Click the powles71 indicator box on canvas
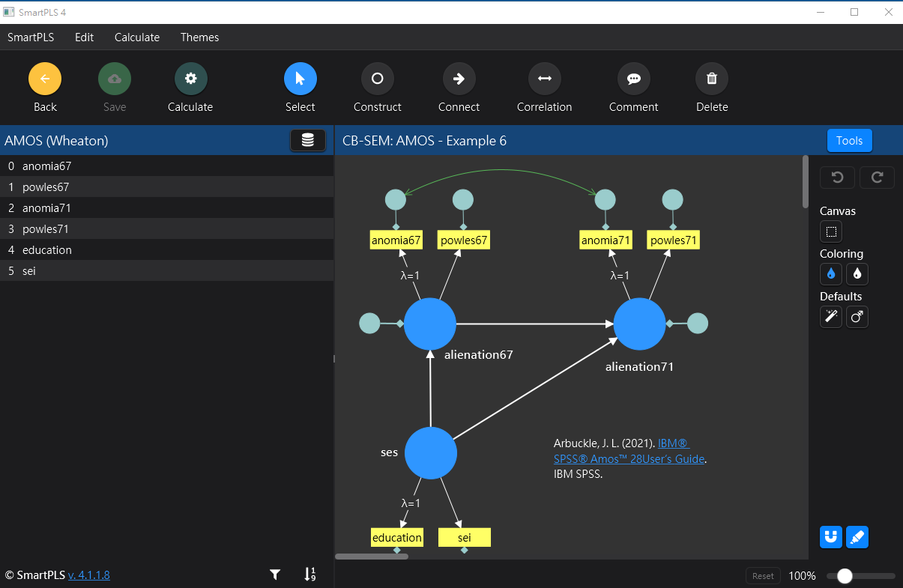The width and height of the screenshot is (903, 588). (x=673, y=240)
